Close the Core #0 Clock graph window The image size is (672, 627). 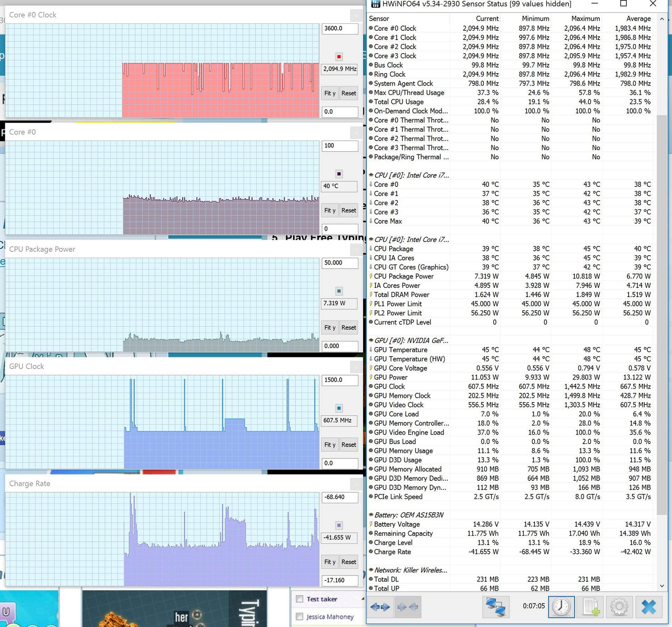point(356,15)
